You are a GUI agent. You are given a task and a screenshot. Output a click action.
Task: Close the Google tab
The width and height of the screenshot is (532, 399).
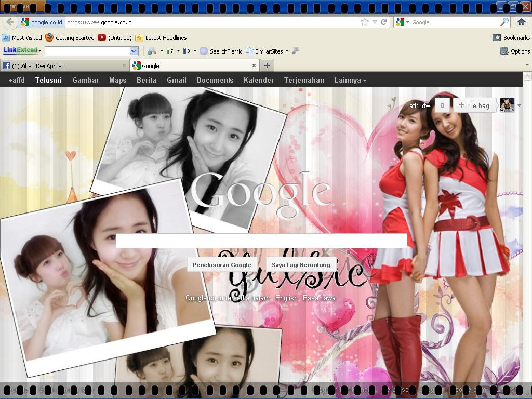tap(254, 65)
